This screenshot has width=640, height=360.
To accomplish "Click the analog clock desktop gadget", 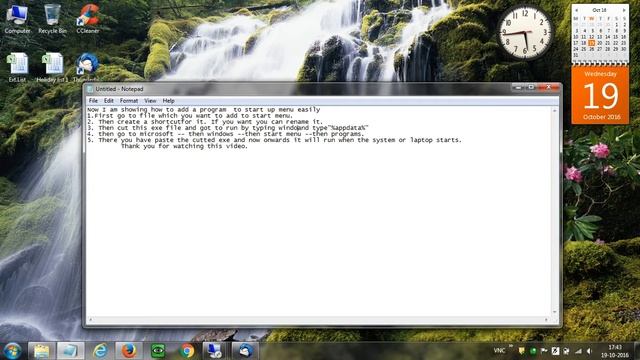I will pos(525,33).
